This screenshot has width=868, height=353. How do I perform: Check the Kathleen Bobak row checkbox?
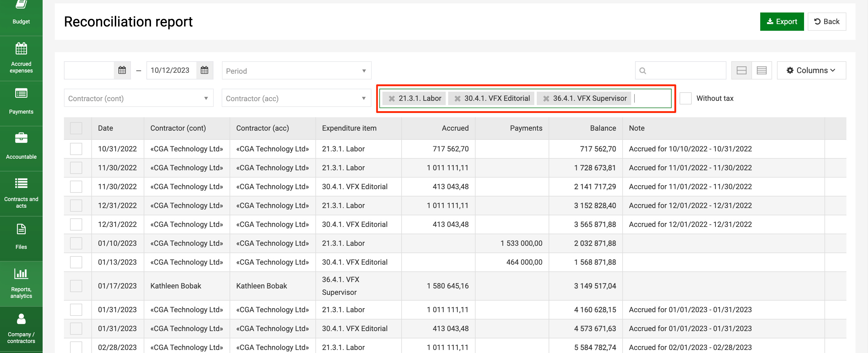[76, 286]
